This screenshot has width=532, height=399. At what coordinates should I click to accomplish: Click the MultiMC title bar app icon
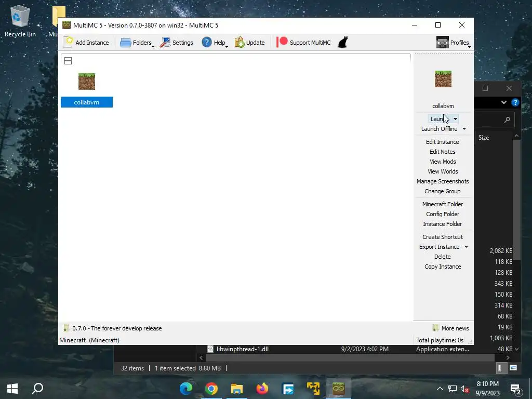tap(66, 25)
